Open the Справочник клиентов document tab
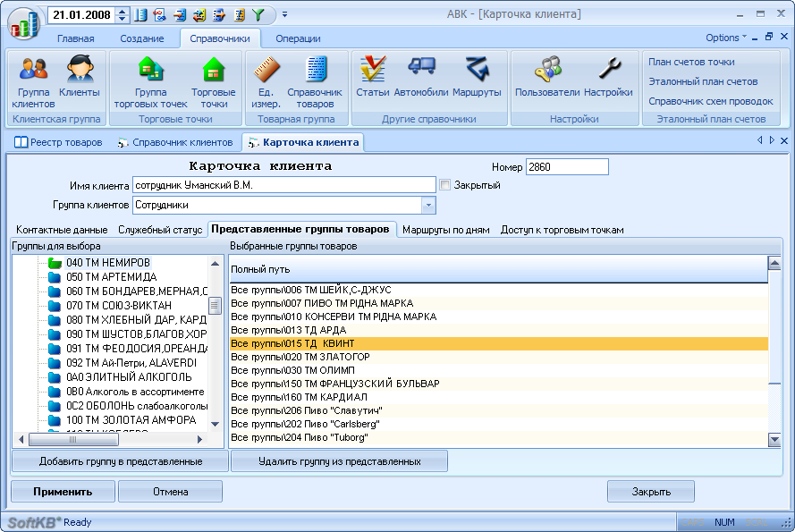This screenshot has width=795, height=532. coord(175,142)
